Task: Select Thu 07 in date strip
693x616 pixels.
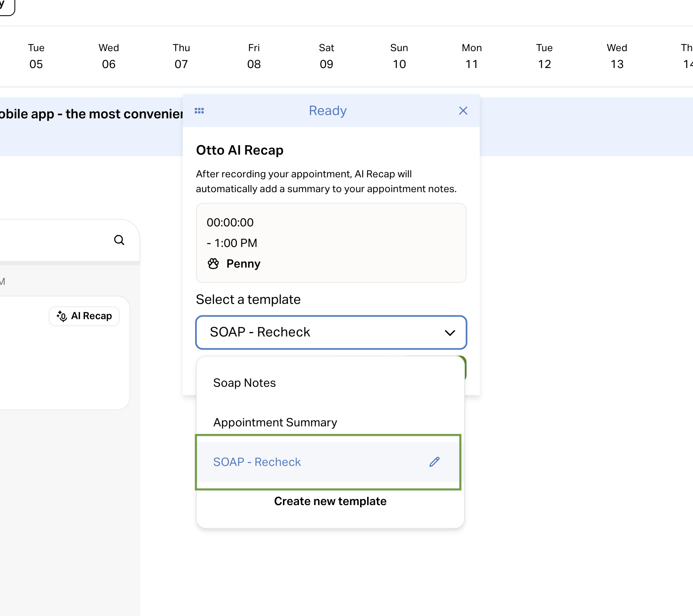Action: pyautogui.click(x=181, y=56)
